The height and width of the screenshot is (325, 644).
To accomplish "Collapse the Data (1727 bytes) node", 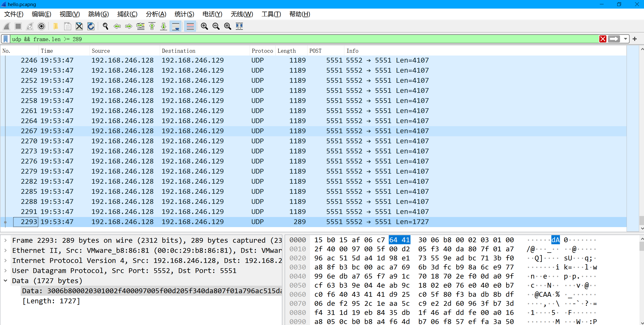I will click(x=6, y=281).
